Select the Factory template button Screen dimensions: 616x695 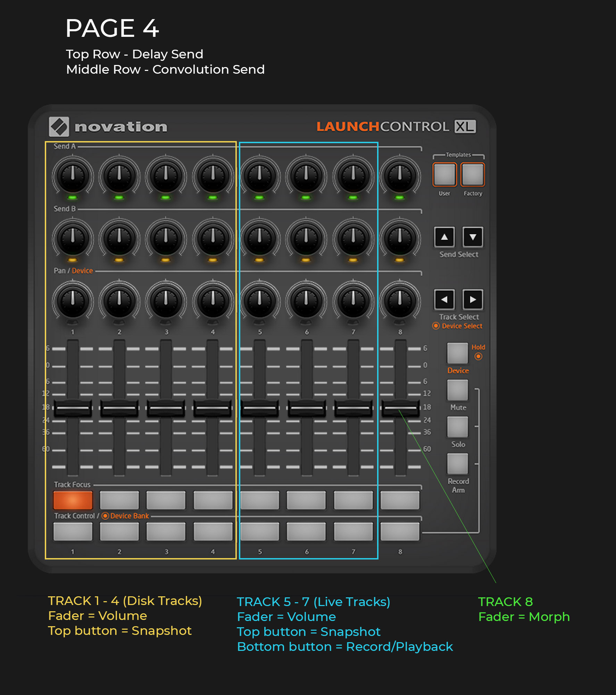point(473,174)
